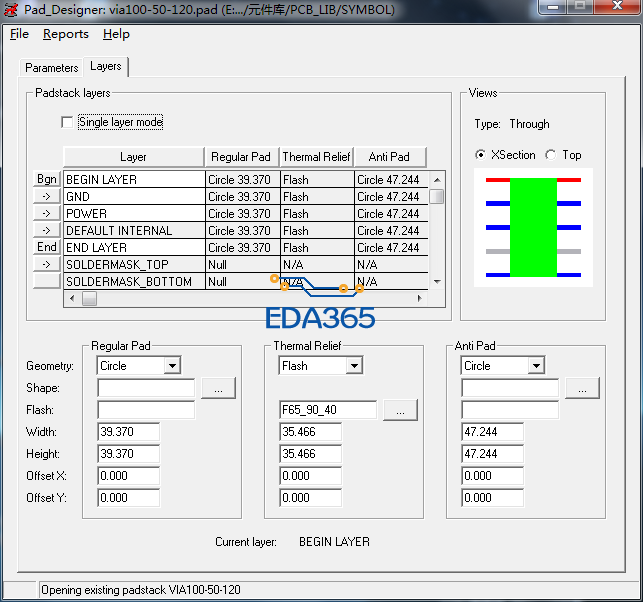Click the Regular Pad Flash field
Image resolution: width=643 pixels, height=602 pixels.
pos(146,410)
